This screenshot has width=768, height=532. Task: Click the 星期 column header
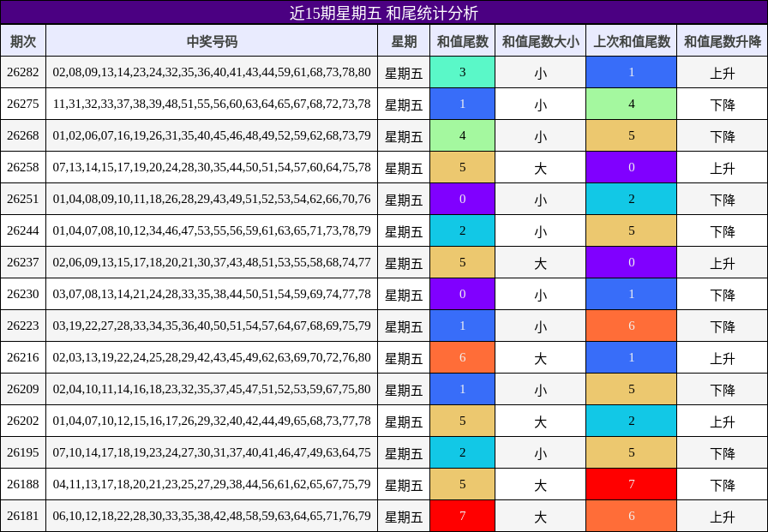(x=404, y=41)
